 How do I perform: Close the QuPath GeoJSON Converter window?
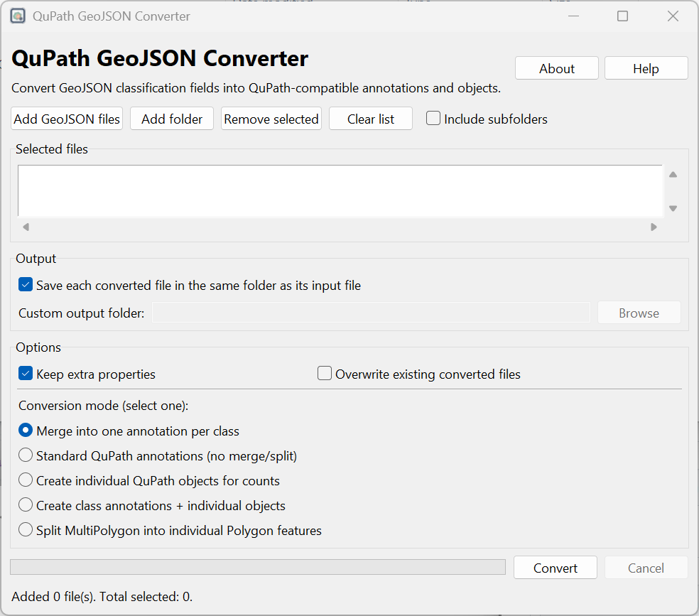pos(673,16)
